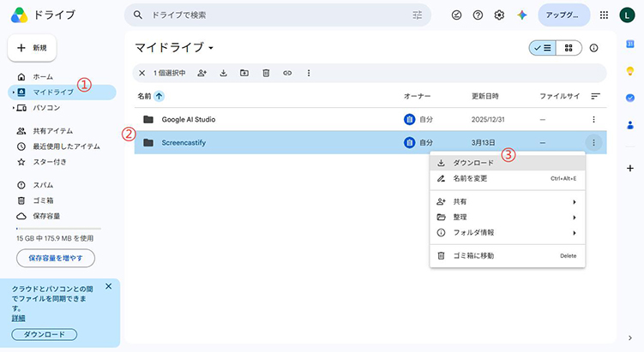Screen dimensions: 644x352
Task: Expand 共有 submenu in context menu
Action: coord(575,202)
